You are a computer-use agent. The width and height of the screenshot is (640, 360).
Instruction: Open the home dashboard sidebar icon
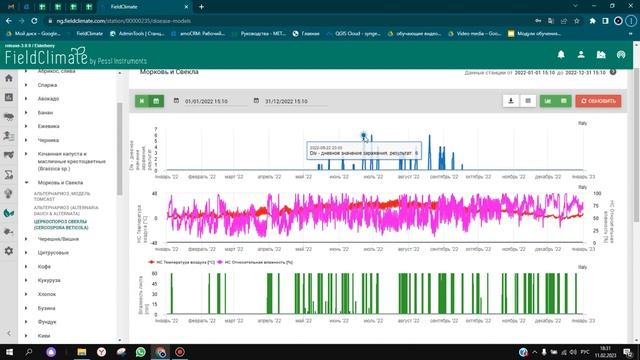pyautogui.click(x=9, y=78)
